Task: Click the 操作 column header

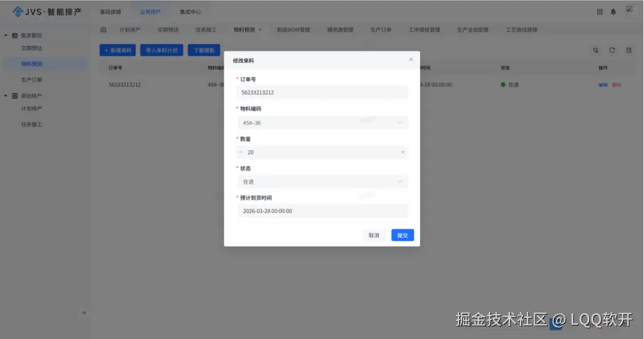Action: click(603, 68)
